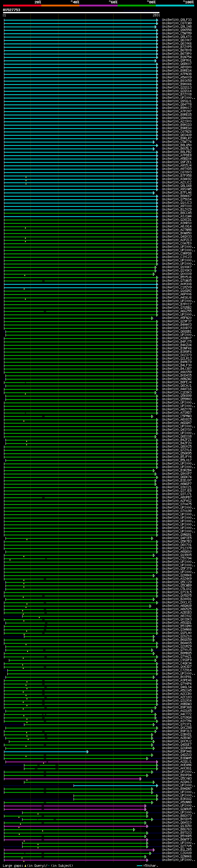Select the UniRef100_B8G763 label
The height and width of the screenshot is (868, 197).
tap(177, 829)
